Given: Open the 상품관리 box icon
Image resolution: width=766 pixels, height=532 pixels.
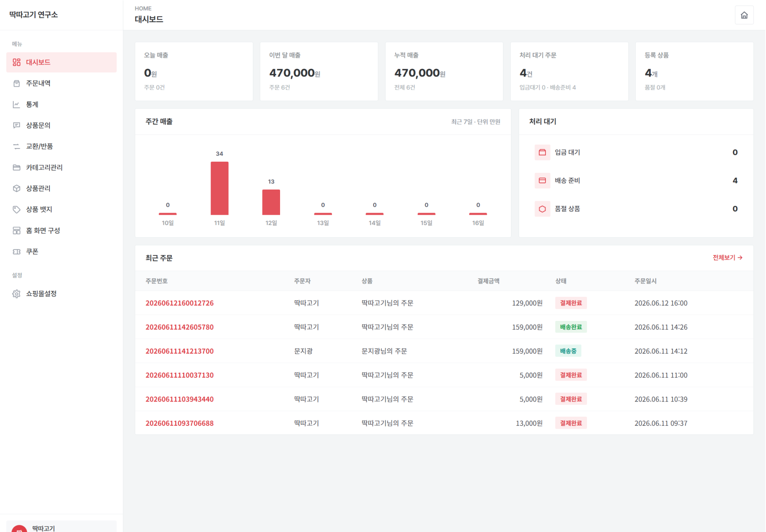Looking at the screenshot, I should tap(16, 188).
